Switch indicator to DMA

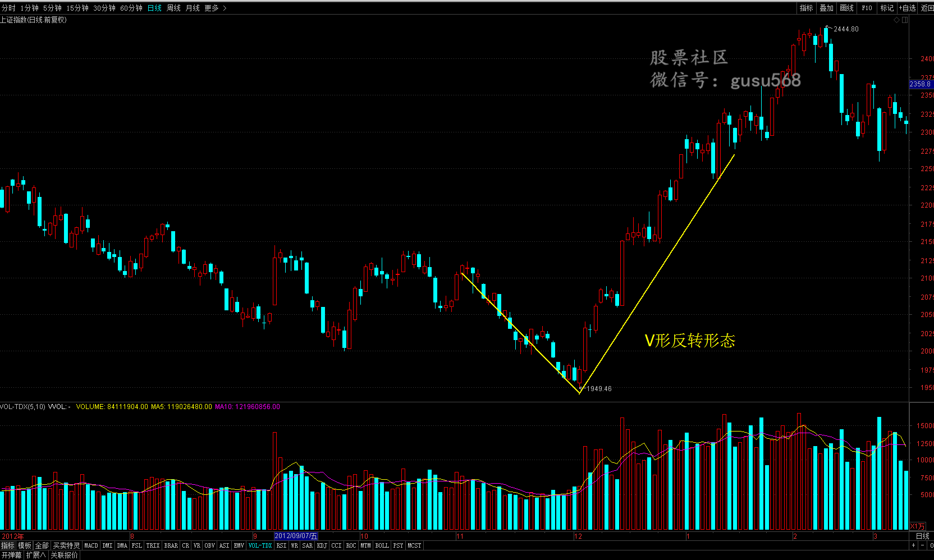(x=122, y=545)
